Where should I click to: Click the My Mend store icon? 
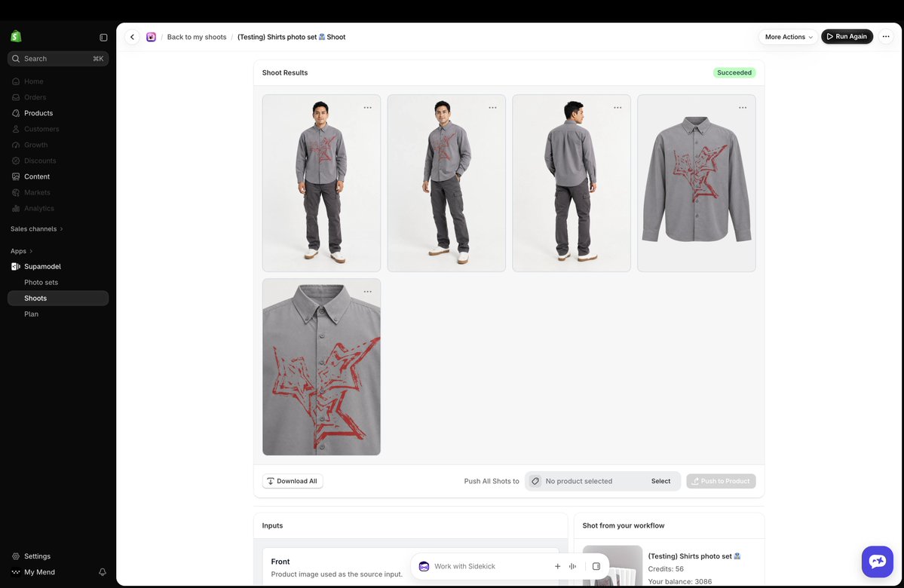click(x=16, y=572)
